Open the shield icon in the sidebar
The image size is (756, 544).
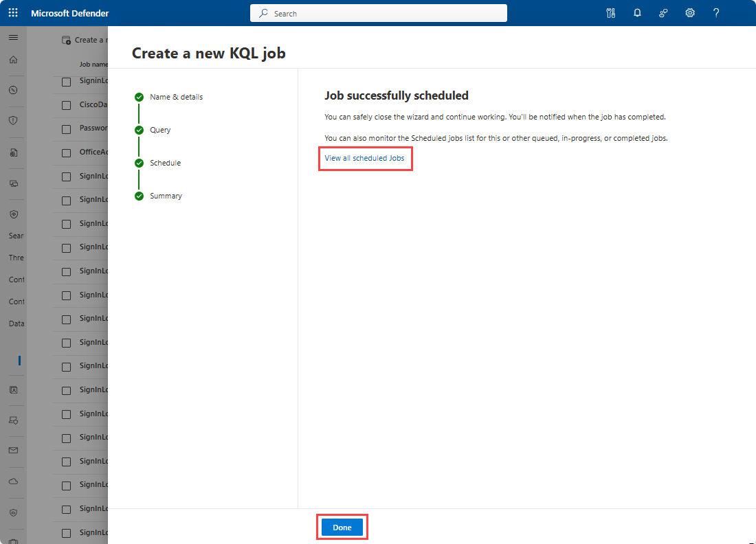[14, 120]
